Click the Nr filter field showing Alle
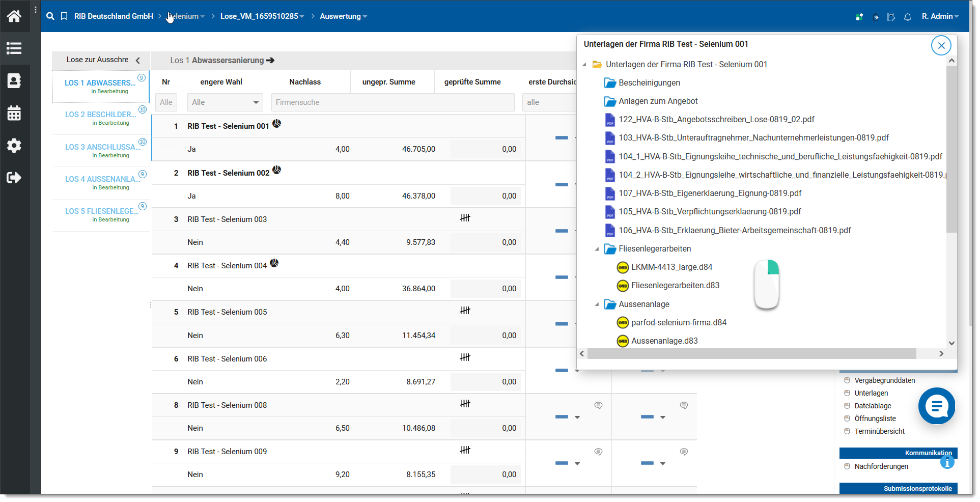 point(166,102)
